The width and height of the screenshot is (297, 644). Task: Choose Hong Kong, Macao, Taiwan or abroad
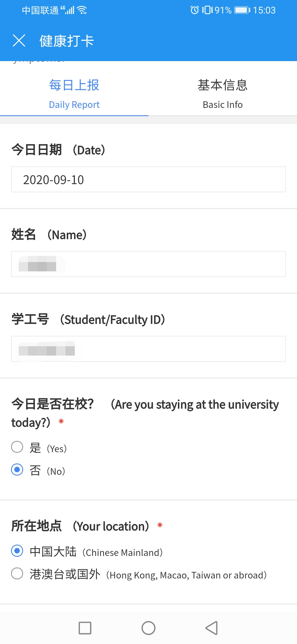pyautogui.click(x=17, y=574)
